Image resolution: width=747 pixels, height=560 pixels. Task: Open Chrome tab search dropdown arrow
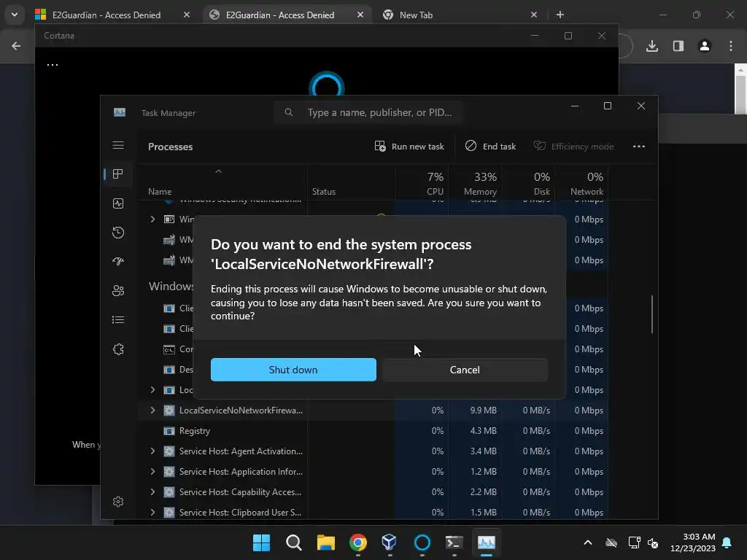15,15
